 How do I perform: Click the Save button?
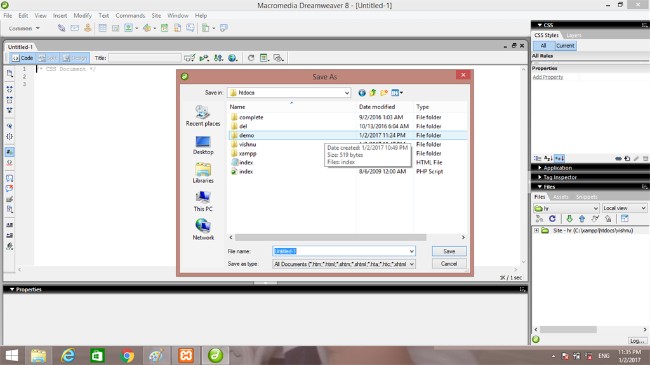449,251
